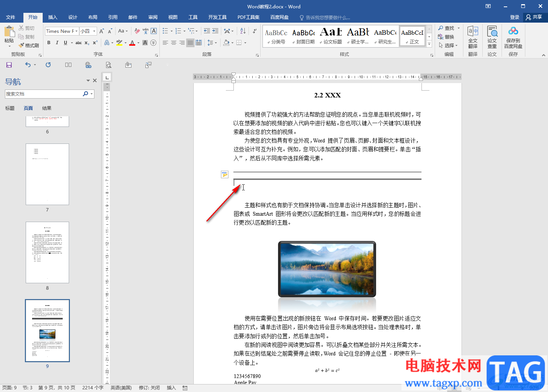Click the Login button
This screenshot has width=548, height=392.
click(x=515, y=17)
